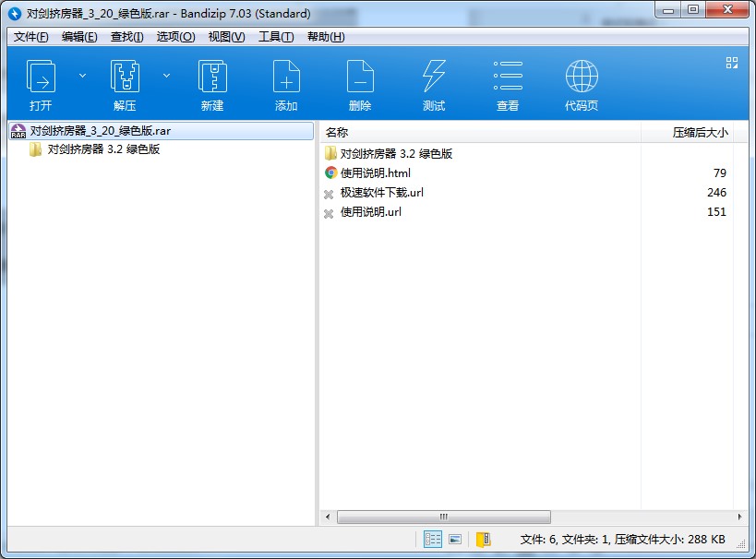Open the 编辑(E) menu
Image resolution: width=756 pixels, height=559 pixels.
(79, 37)
